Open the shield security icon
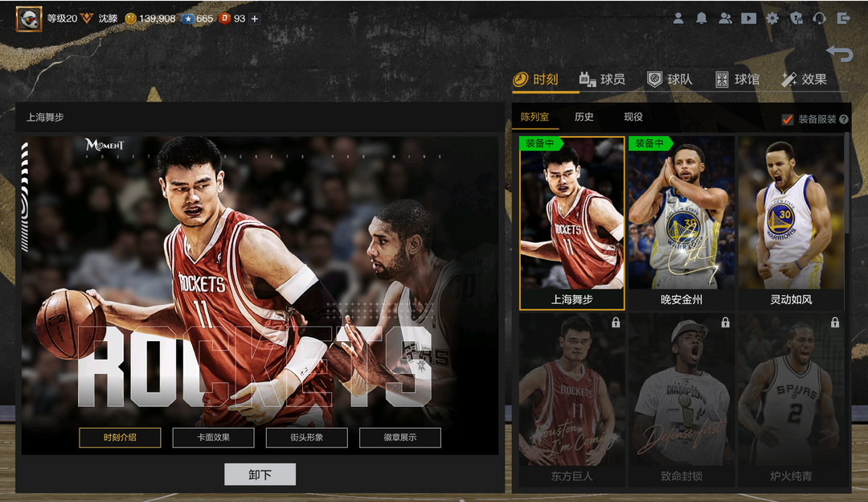 [x=796, y=19]
